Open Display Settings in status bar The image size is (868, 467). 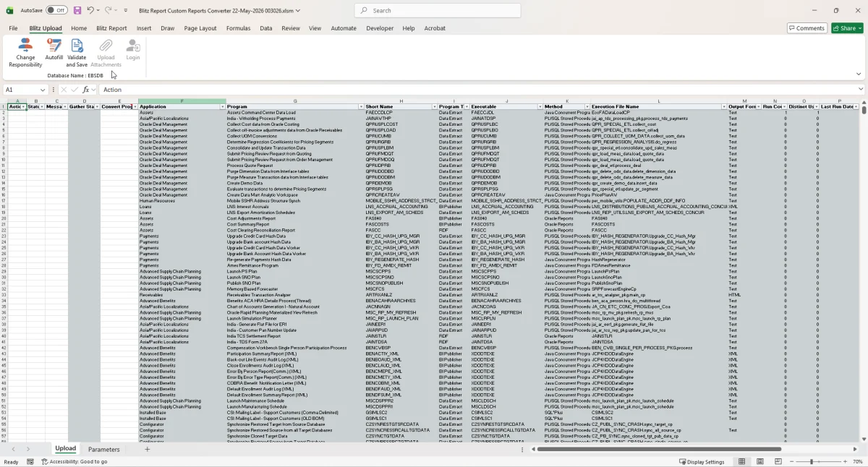pyautogui.click(x=702, y=462)
